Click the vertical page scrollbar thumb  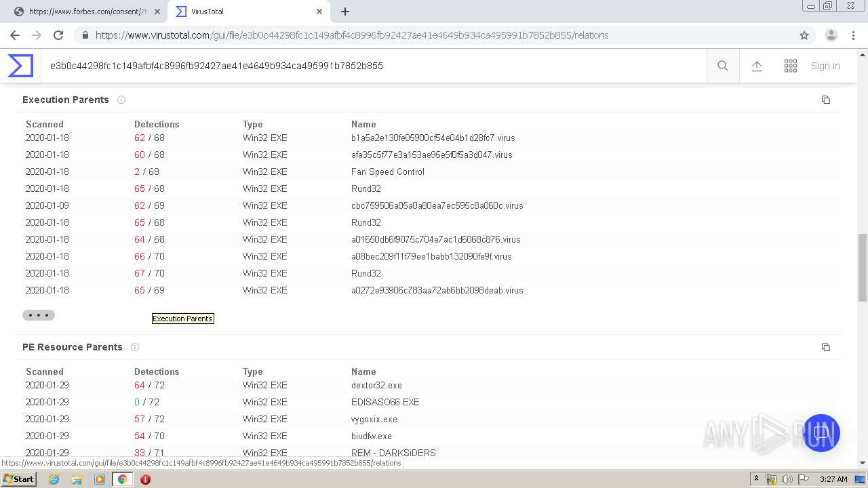[863, 268]
